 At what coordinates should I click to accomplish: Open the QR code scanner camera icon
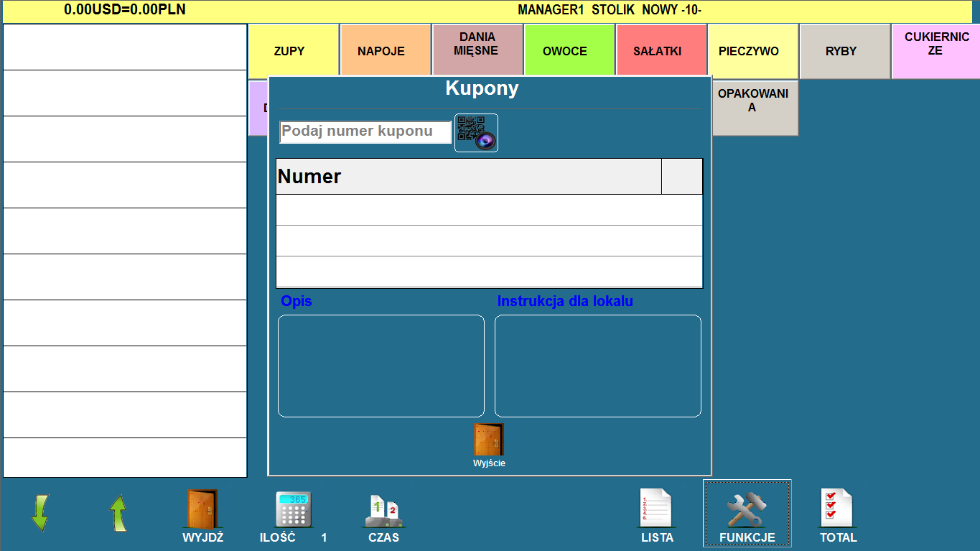476,133
